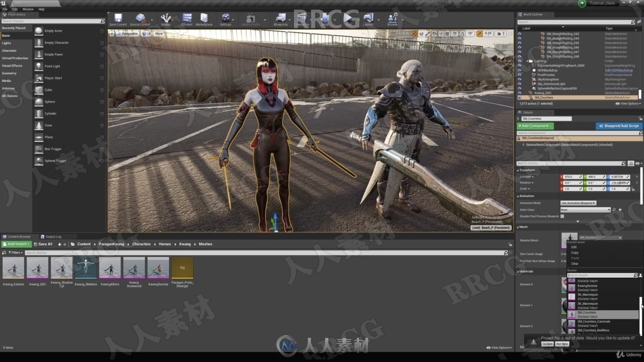Screen dimensions: 644x362
Task: Click the Blueprint/Add Script button
Action: 619,126
